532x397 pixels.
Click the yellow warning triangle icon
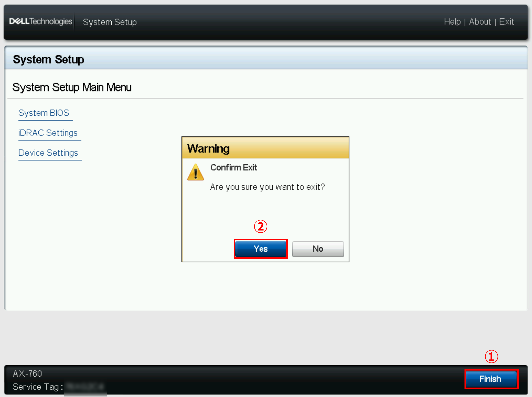[x=195, y=172]
